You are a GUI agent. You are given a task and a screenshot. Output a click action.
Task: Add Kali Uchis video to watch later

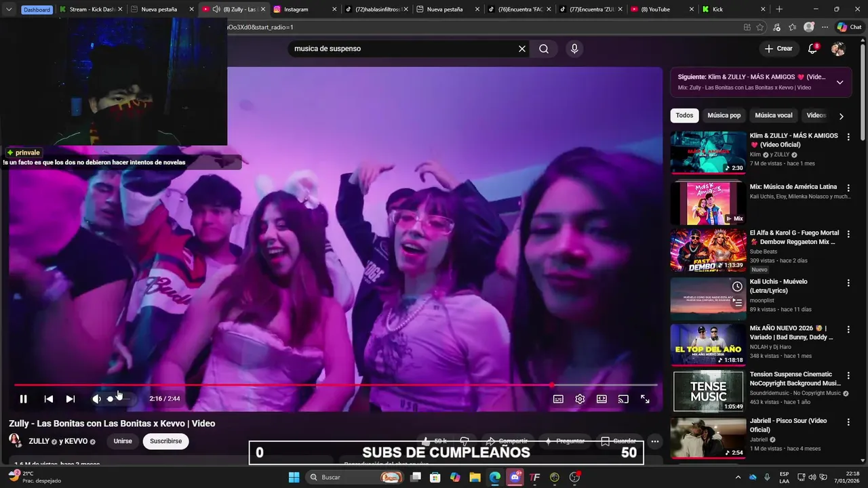737,287
